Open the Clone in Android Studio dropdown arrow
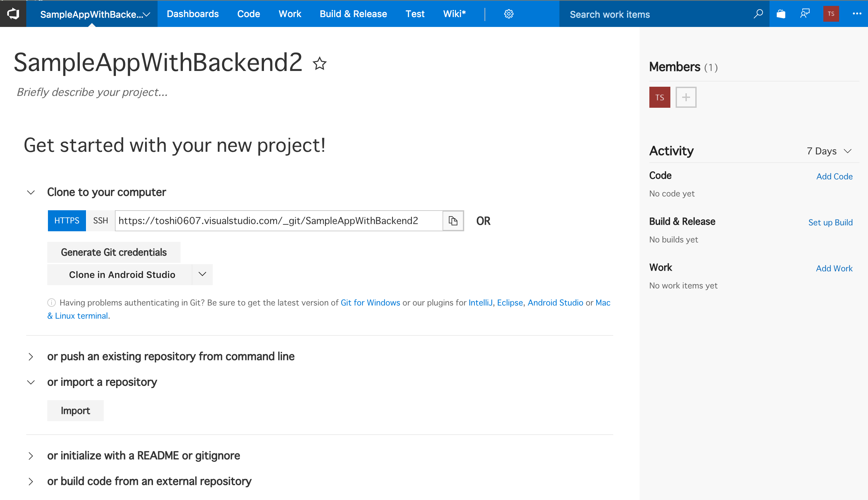The image size is (868, 500). [x=203, y=274]
